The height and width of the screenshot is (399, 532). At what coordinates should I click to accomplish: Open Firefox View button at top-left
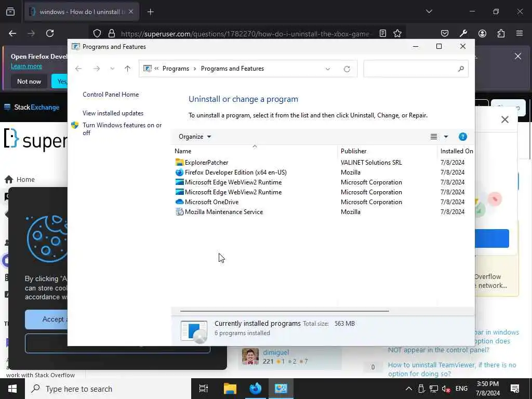[10, 11]
